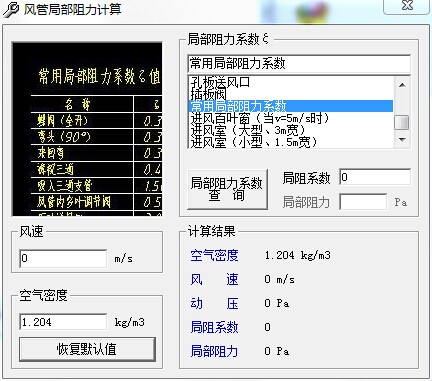
Task: Close the 风管局部阻力计算 window
Action: tap(407, 5)
